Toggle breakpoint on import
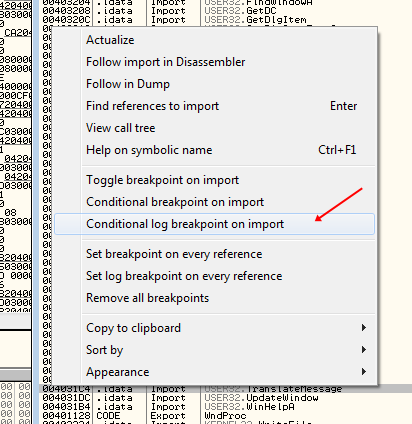Image resolution: width=412 pixels, height=424 pixels. pyautogui.click(x=215, y=180)
